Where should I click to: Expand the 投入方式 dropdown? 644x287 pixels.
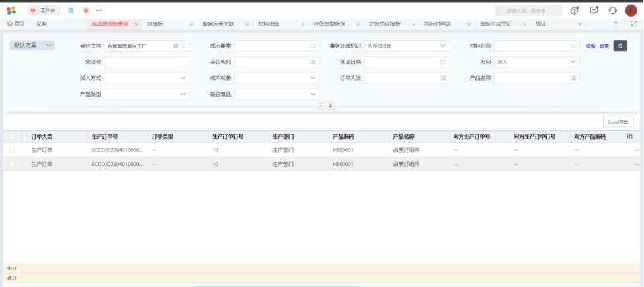(x=182, y=78)
